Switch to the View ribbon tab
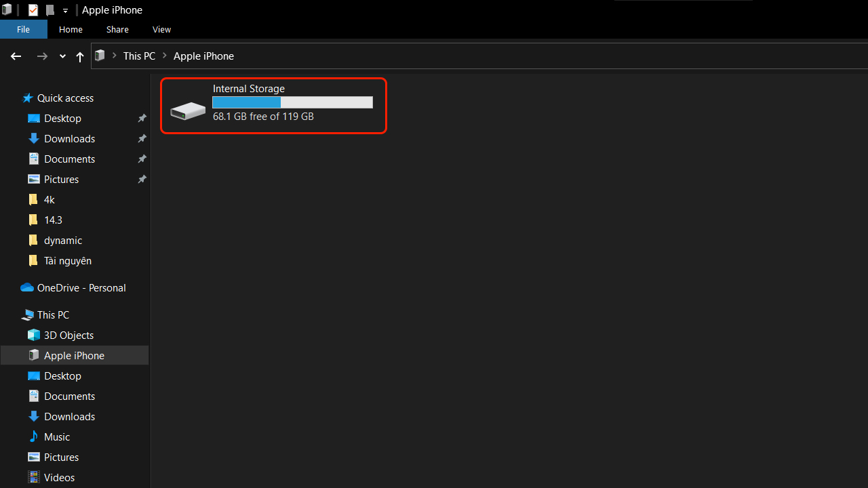Screen dimensions: 868x488 click(161, 29)
